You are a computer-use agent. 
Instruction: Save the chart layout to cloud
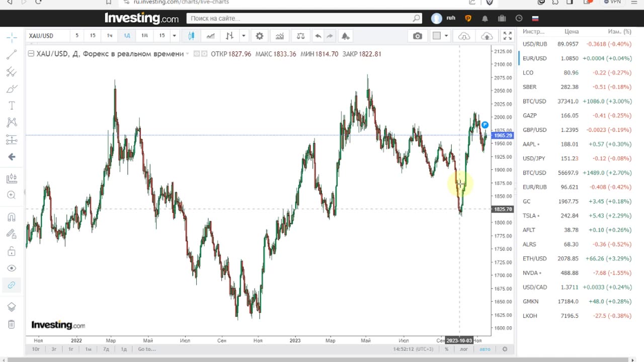point(487,36)
